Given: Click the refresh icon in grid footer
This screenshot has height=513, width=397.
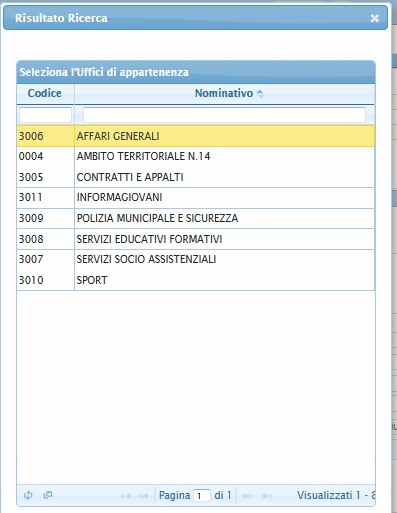Looking at the screenshot, I should pos(28,495).
